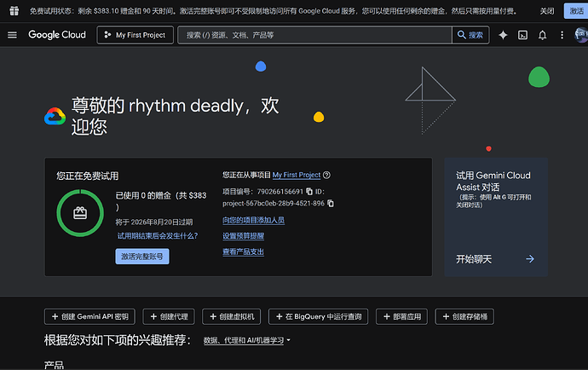This screenshot has width=588, height=370.
Task: Open the main navigation hamburger menu
Action: (x=12, y=35)
